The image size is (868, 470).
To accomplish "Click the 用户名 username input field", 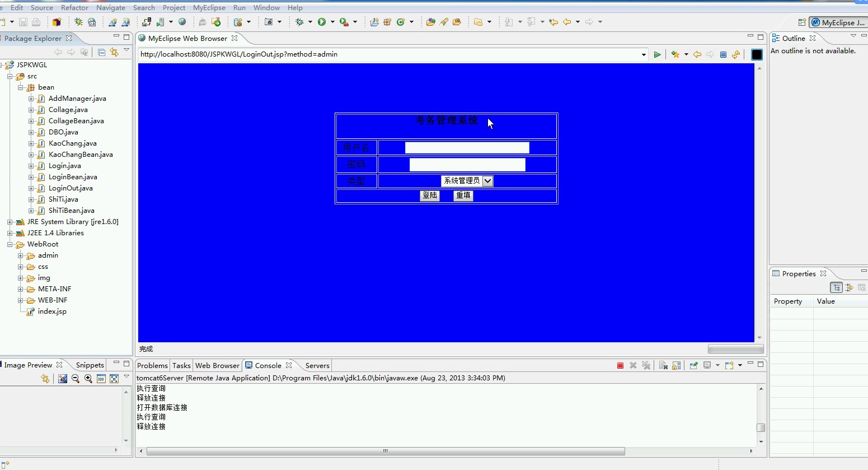I will tap(467, 147).
